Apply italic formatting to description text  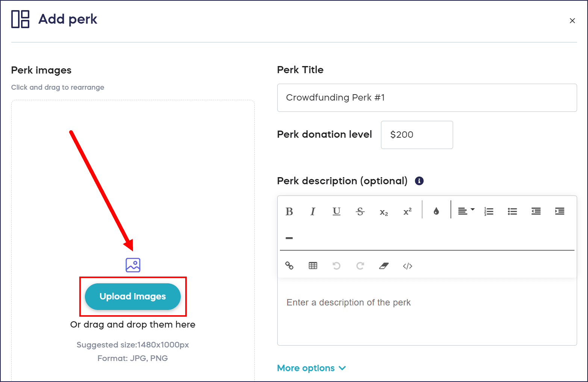click(313, 212)
